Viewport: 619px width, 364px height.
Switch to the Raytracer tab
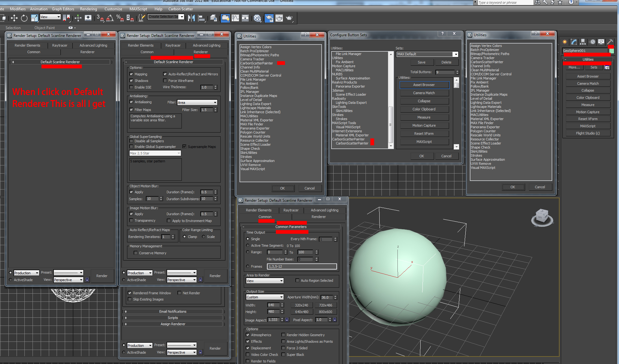tap(173, 45)
